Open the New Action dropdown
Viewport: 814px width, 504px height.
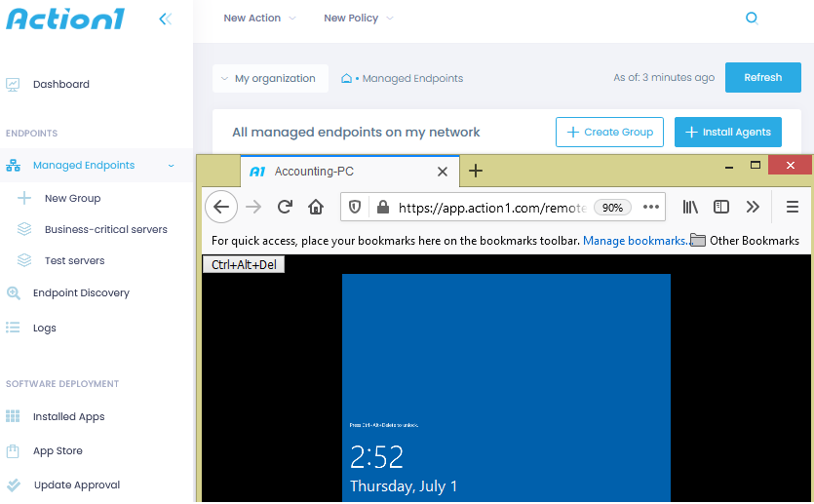click(259, 19)
